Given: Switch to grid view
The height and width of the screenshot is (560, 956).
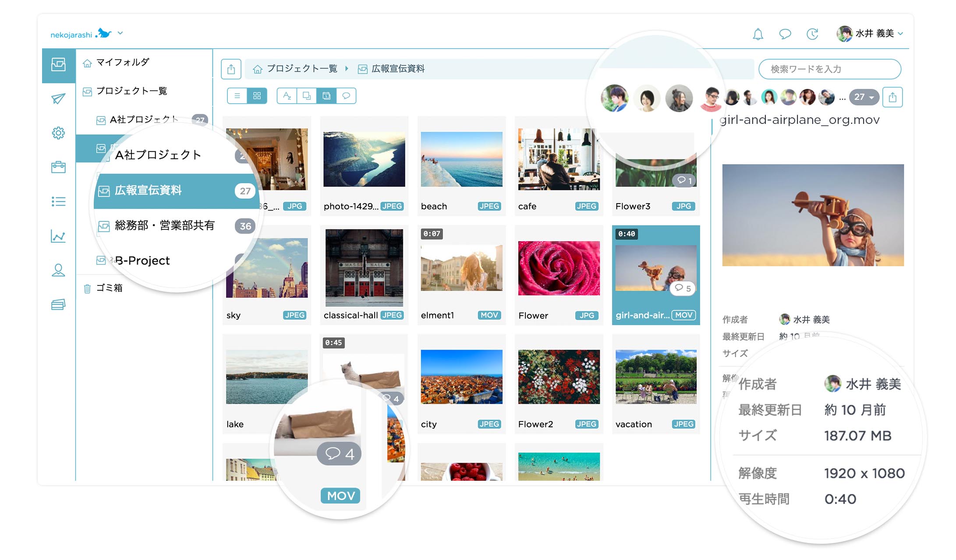Looking at the screenshot, I should point(257,96).
